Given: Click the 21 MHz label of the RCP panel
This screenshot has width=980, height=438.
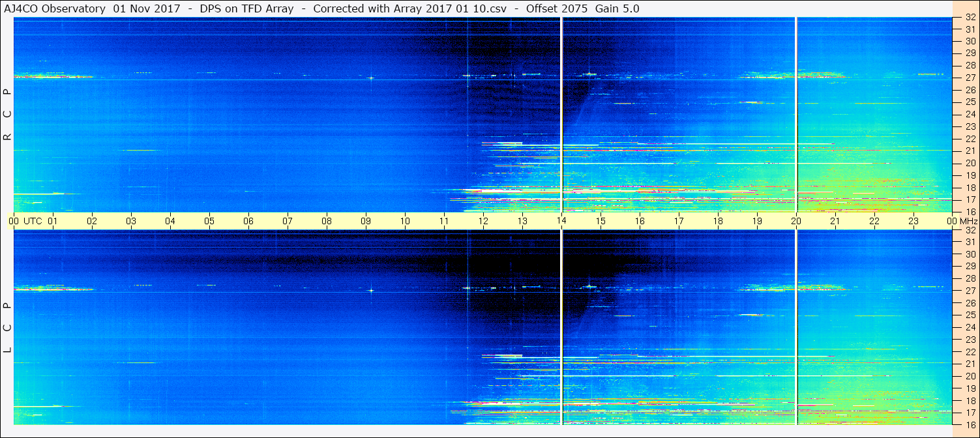Looking at the screenshot, I should coord(970,151).
